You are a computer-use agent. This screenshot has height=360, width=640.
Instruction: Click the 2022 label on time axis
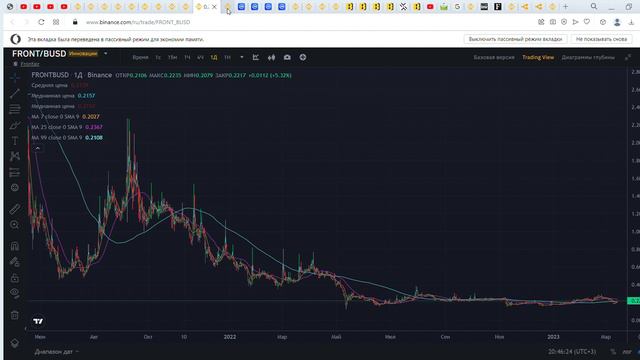230,337
